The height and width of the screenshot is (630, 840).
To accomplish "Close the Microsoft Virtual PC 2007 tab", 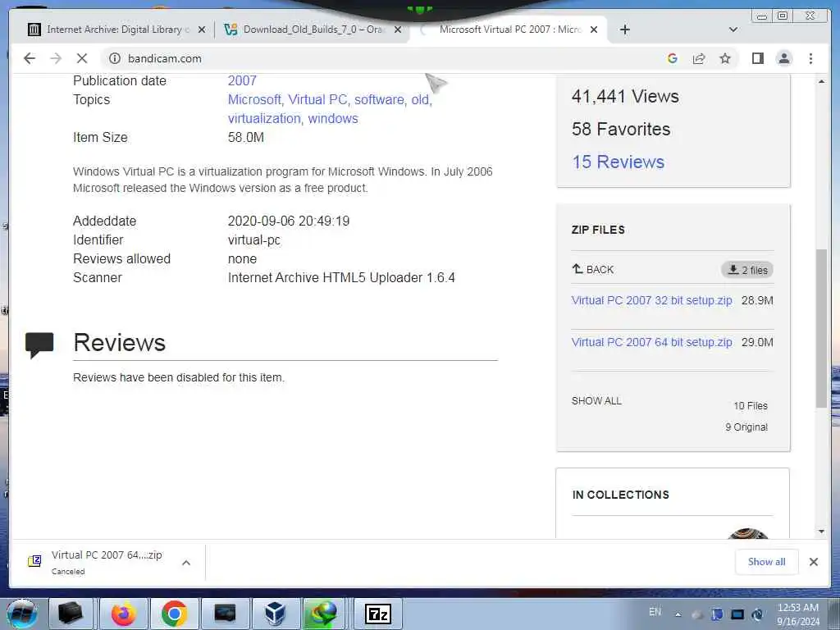I will click(594, 30).
